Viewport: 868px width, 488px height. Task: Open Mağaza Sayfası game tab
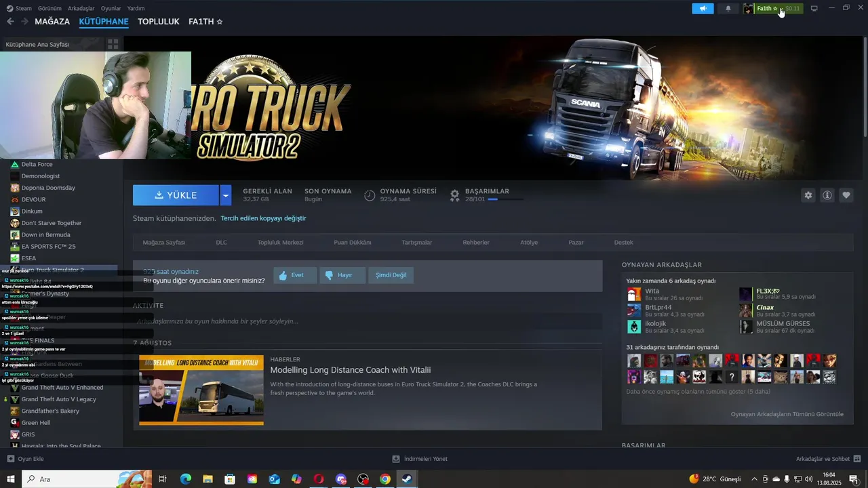coord(163,243)
